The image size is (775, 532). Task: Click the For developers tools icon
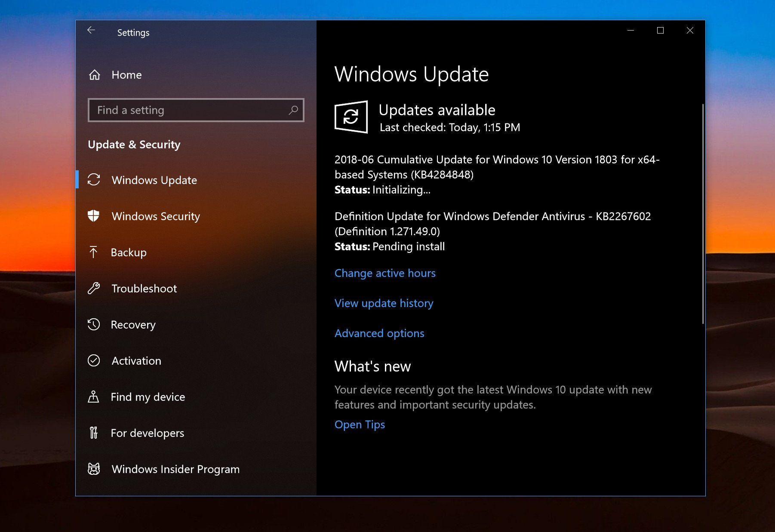click(x=93, y=433)
